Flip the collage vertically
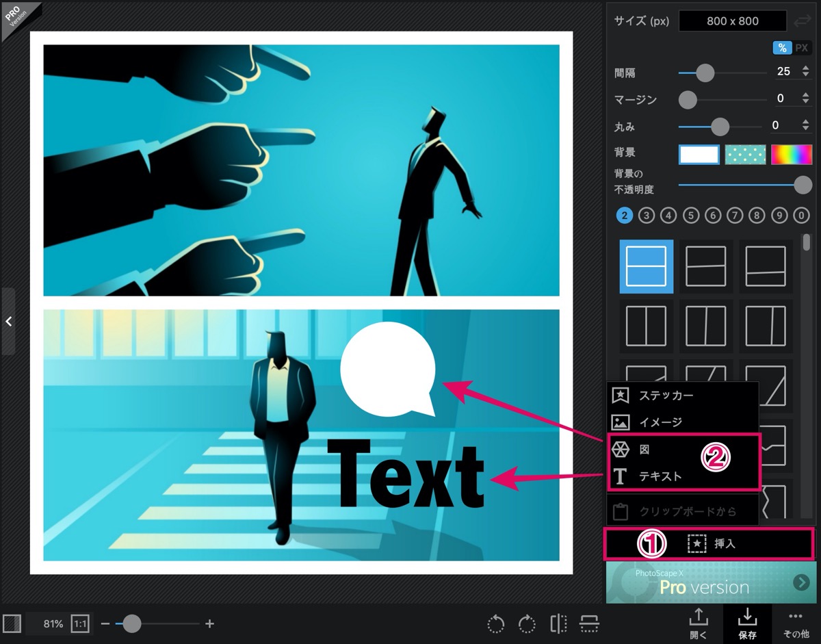Image resolution: width=821 pixels, height=644 pixels. pyautogui.click(x=589, y=623)
